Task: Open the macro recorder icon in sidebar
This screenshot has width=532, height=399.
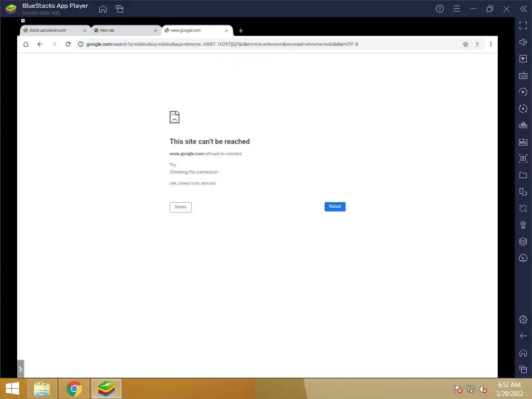Action: pyautogui.click(x=523, y=125)
